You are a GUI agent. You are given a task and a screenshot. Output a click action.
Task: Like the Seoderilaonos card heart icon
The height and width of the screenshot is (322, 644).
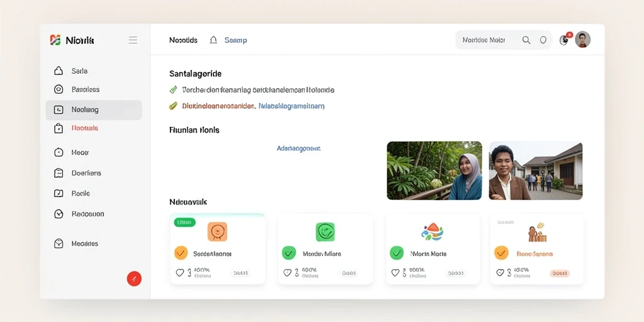[180, 273]
